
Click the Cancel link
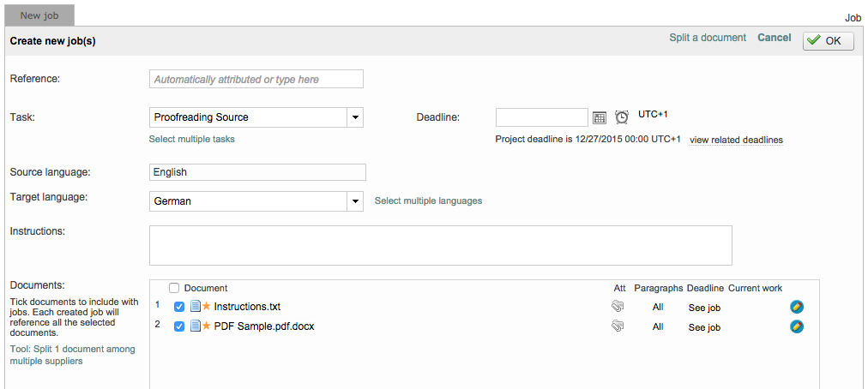click(x=774, y=38)
